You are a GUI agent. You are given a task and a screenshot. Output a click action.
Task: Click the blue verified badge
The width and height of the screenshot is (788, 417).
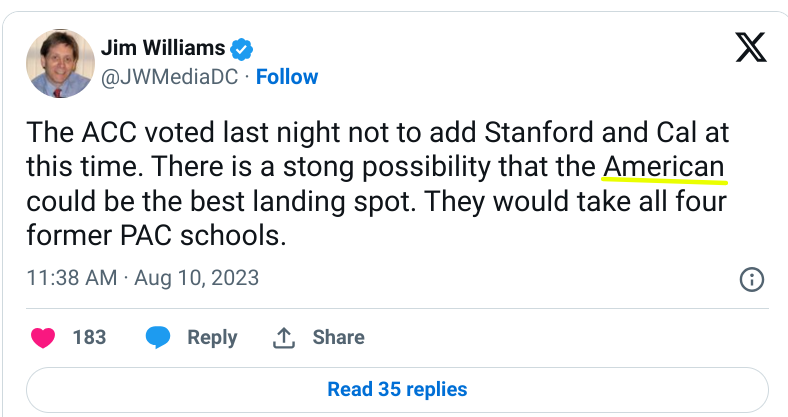[242, 47]
